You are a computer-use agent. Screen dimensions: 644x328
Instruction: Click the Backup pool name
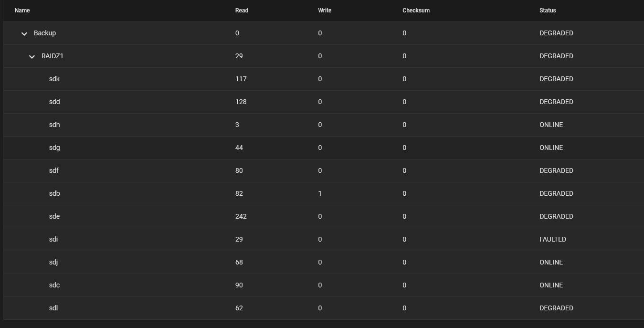[45, 33]
